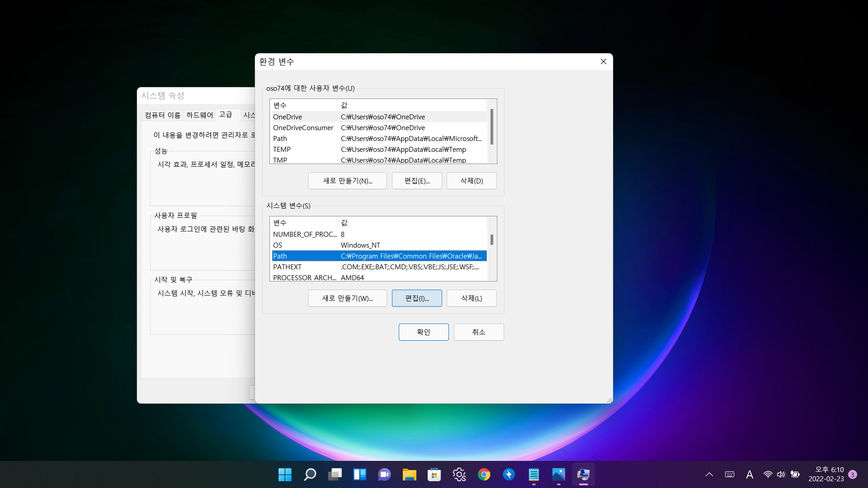Screen dimensions: 868x488
Task: Open Task View from taskbar
Action: click(x=335, y=474)
